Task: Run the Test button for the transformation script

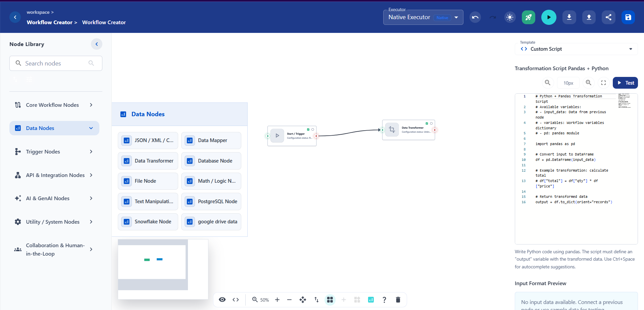Action: click(625, 83)
